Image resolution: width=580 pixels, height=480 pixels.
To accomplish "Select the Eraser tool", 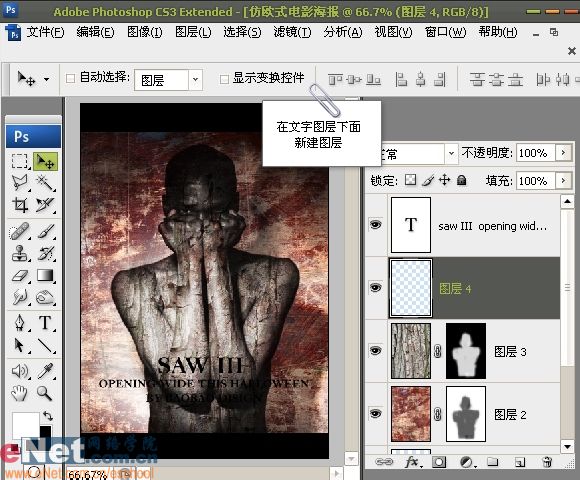I will 20,276.
